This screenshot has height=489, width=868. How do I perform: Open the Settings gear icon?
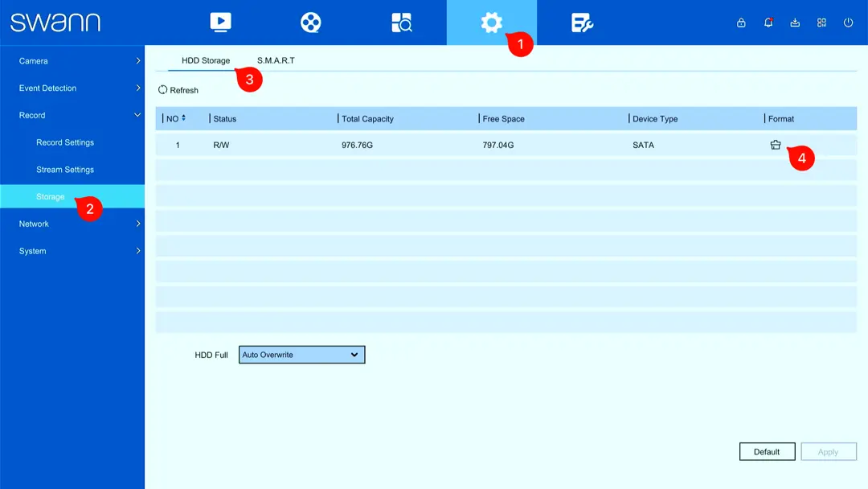coord(492,23)
